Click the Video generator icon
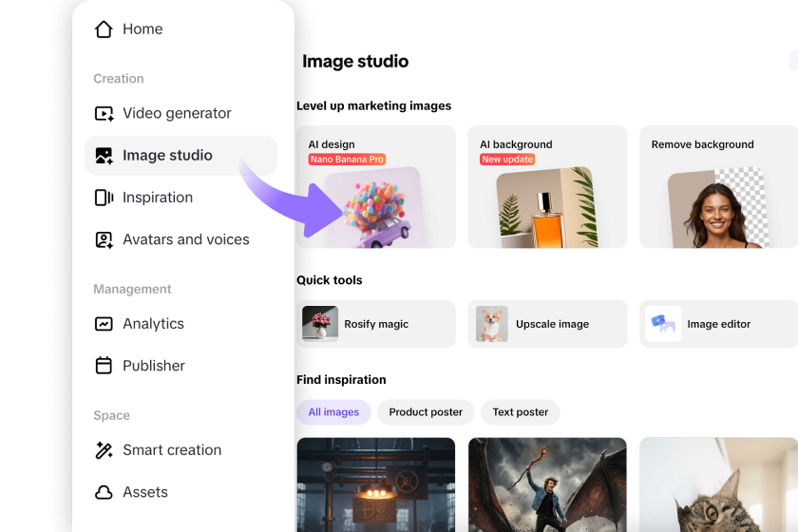This screenshot has width=798, height=532. click(x=104, y=113)
